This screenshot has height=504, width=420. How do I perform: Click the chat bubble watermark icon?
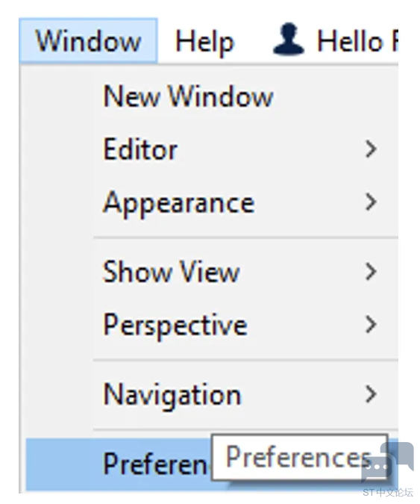tap(387, 461)
